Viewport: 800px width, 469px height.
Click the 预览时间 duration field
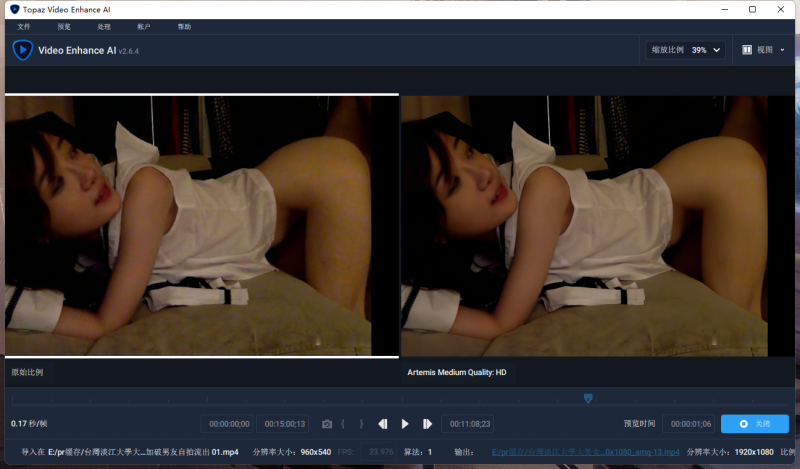(x=688, y=424)
